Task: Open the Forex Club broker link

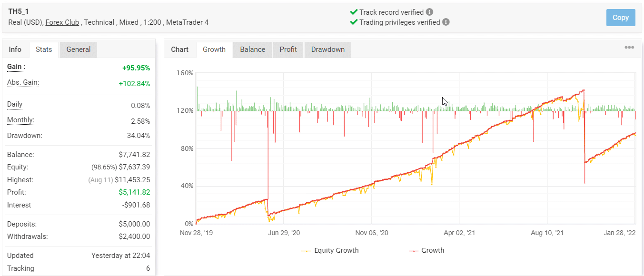Action: click(x=62, y=22)
